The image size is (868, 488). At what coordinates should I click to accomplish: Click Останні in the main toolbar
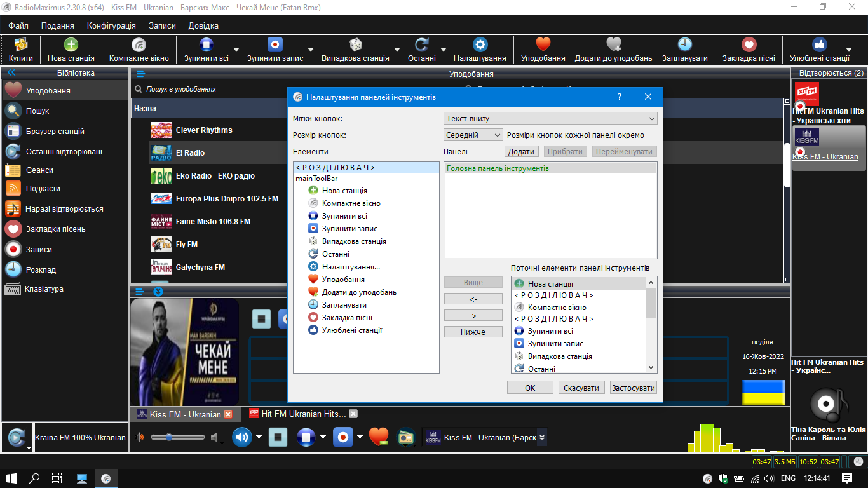(422, 50)
